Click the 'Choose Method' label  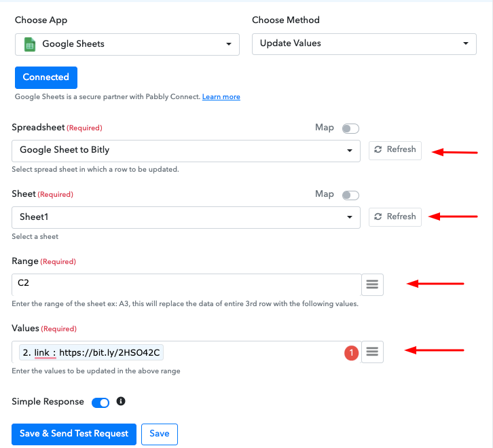[x=285, y=20]
